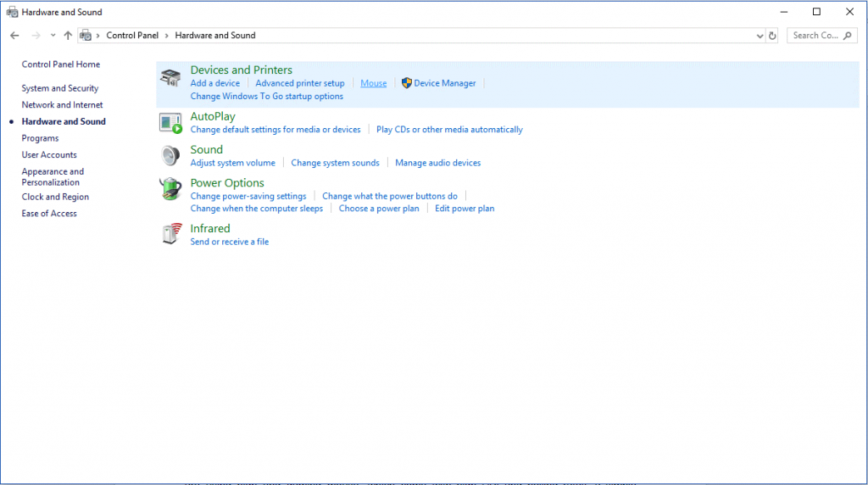Go back with the back arrow
The width and height of the screenshot is (868, 485).
click(x=14, y=36)
